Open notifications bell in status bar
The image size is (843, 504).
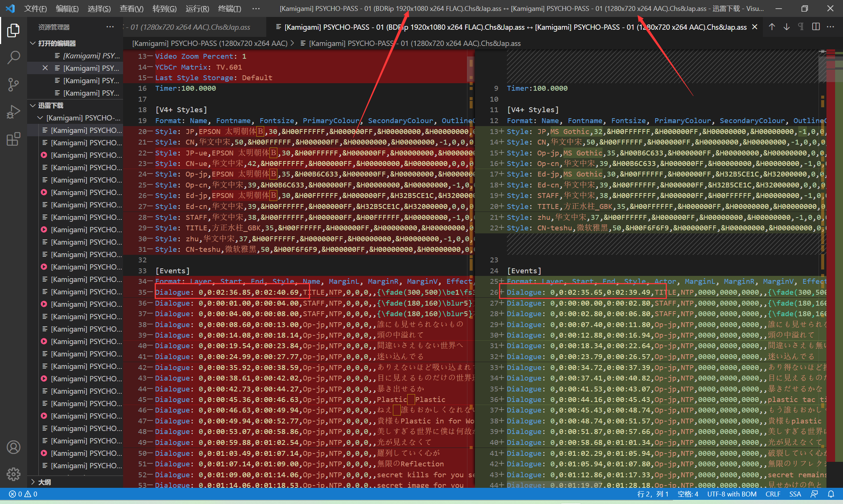(831, 494)
